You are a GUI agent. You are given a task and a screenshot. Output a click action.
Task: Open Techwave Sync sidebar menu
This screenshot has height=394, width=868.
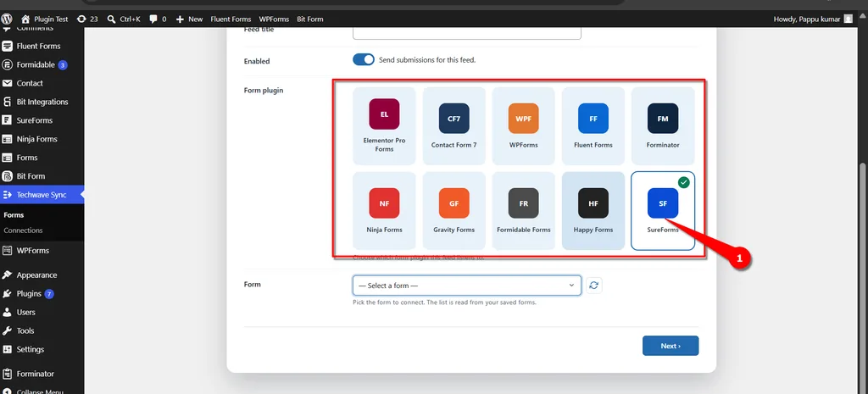[x=42, y=195]
